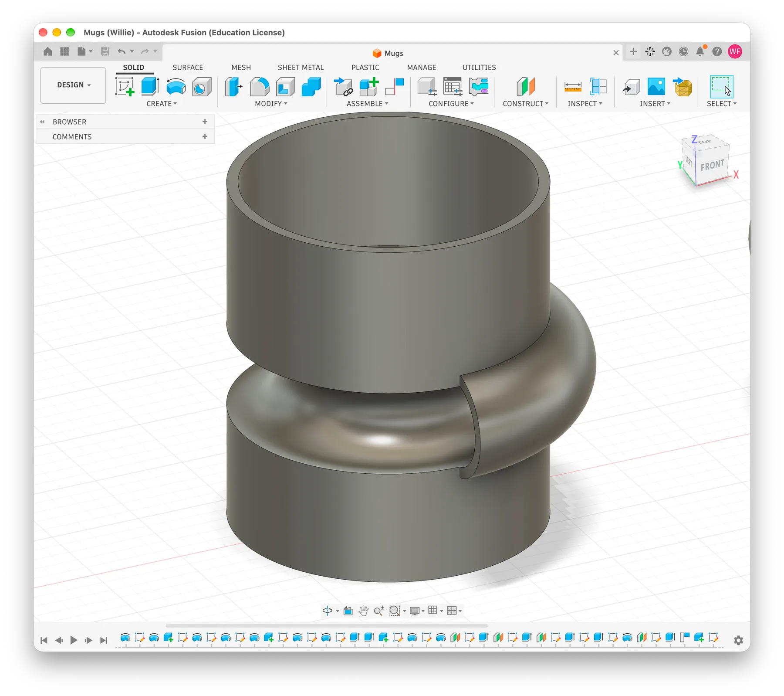Open the DESIGN workspace dropdown
This screenshot has width=784, height=696.
pyautogui.click(x=73, y=85)
